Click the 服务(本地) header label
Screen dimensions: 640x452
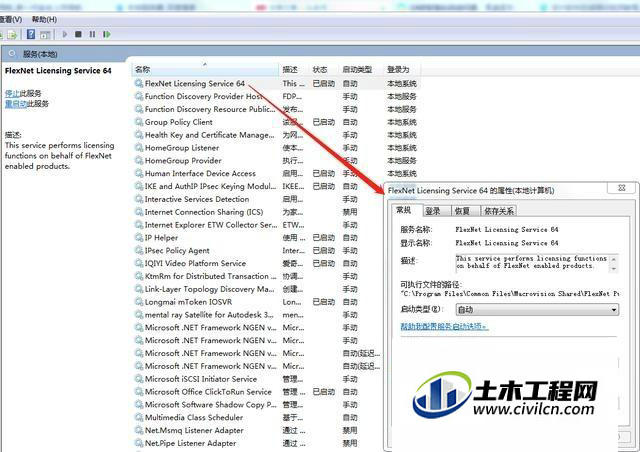click(x=40, y=54)
